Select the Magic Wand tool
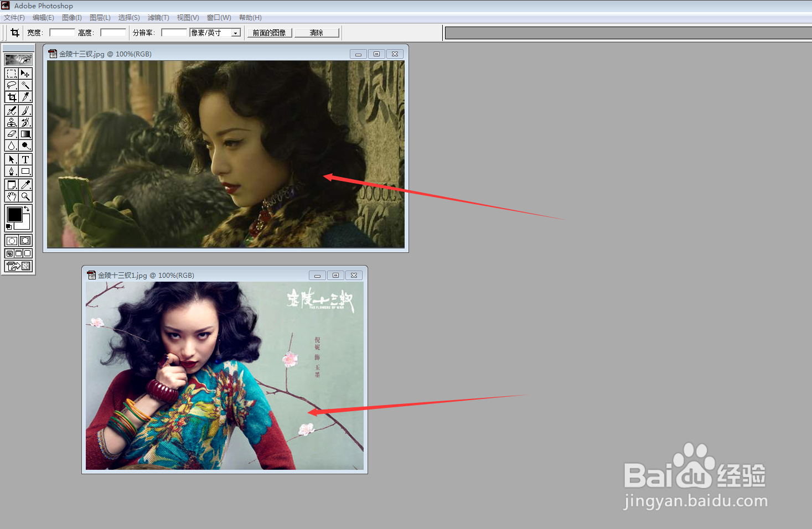Image resolution: width=812 pixels, height=529 pixels. [x=25, y=85]
